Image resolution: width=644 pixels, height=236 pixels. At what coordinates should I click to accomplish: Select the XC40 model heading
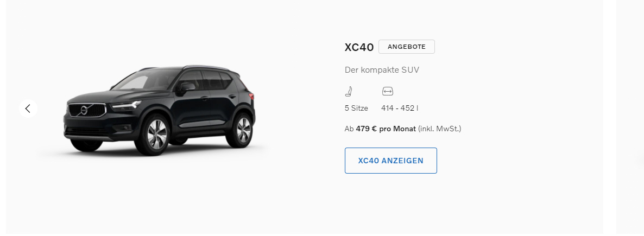pyautogui.click(x=359, y=47)
